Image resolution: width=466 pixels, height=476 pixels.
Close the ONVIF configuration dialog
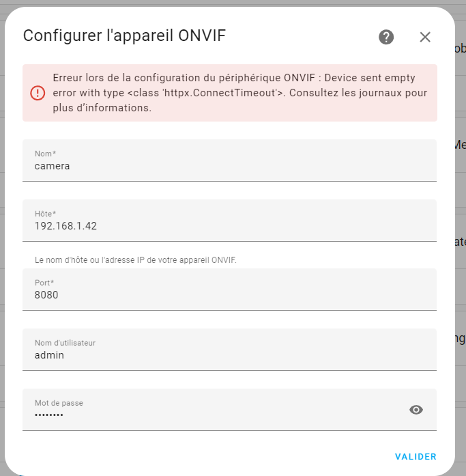click(425, 37)
